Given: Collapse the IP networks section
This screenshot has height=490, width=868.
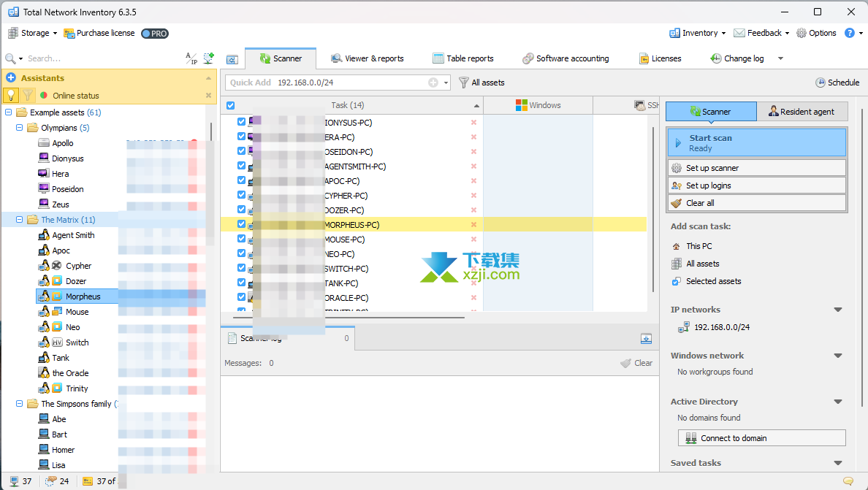Looking at the screenshot, I should point(837,310).
